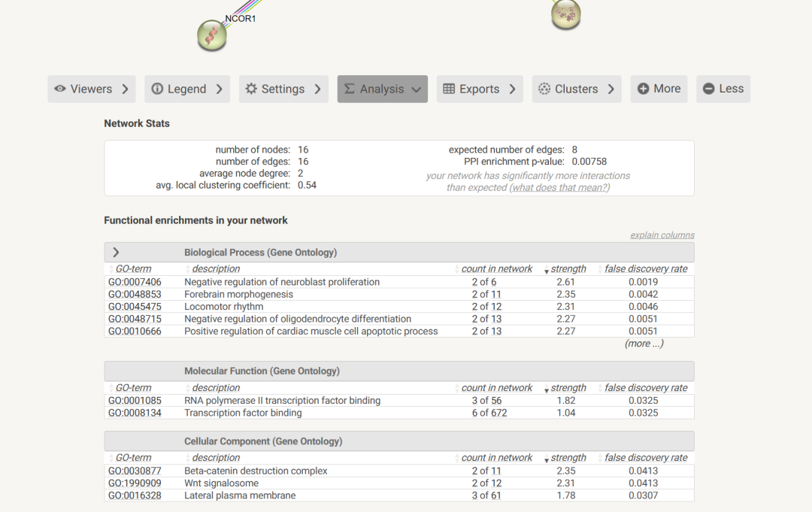Expand the Biological Process section chevron
The image size is (812, 512).
coord(116,253)
